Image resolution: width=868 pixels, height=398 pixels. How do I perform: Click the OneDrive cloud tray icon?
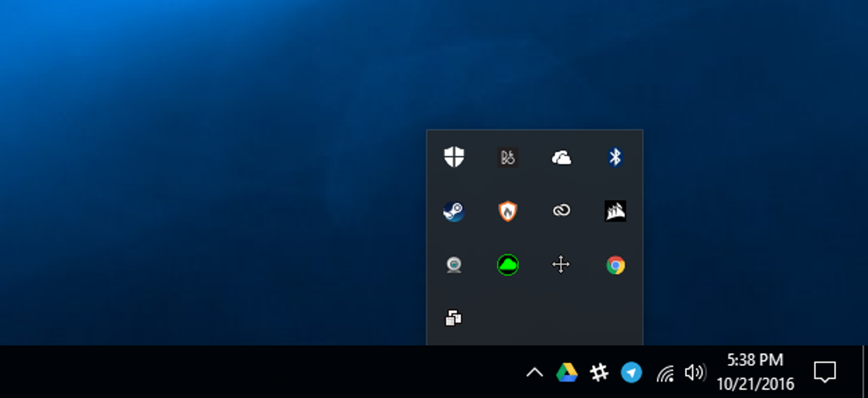click(561, 157)
